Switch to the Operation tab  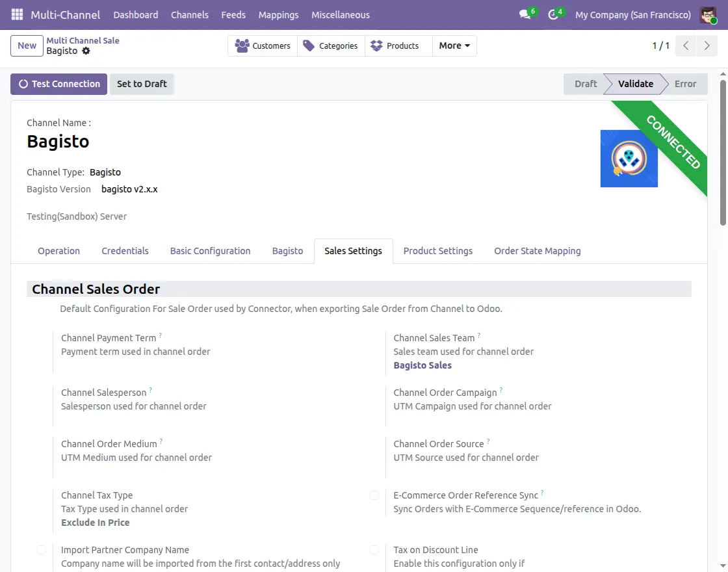point(58,251)
